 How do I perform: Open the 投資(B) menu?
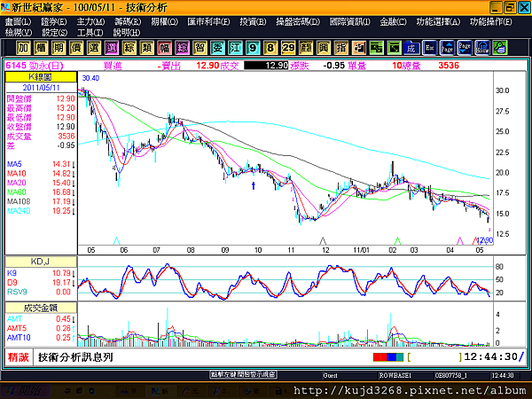(253, 22)
